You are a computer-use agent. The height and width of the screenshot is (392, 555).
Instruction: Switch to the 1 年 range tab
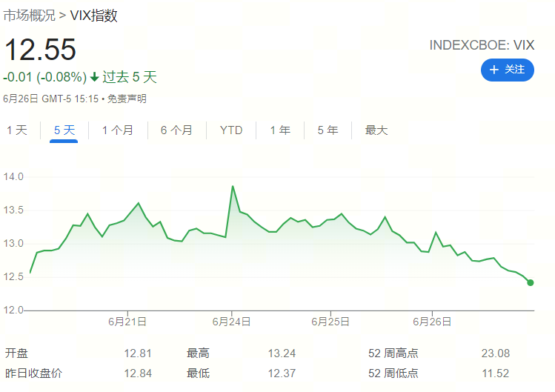pyautogui.click(x=280, y=130)
